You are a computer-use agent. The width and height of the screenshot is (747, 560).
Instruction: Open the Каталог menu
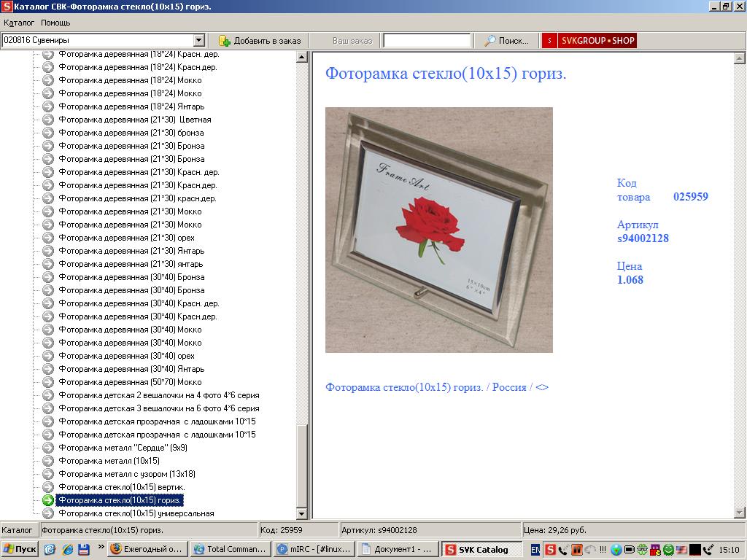coord(19,23)
